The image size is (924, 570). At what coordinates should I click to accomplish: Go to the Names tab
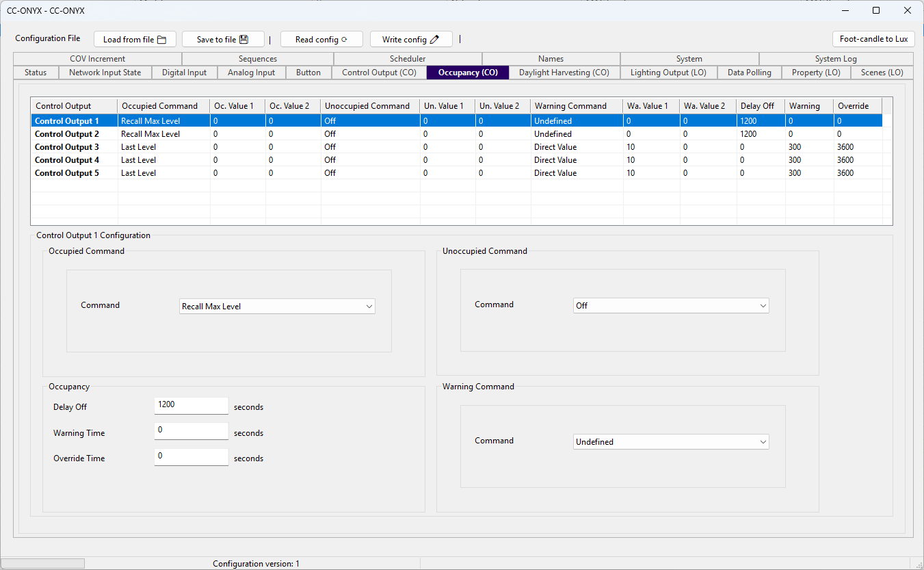tap(551, 59)
